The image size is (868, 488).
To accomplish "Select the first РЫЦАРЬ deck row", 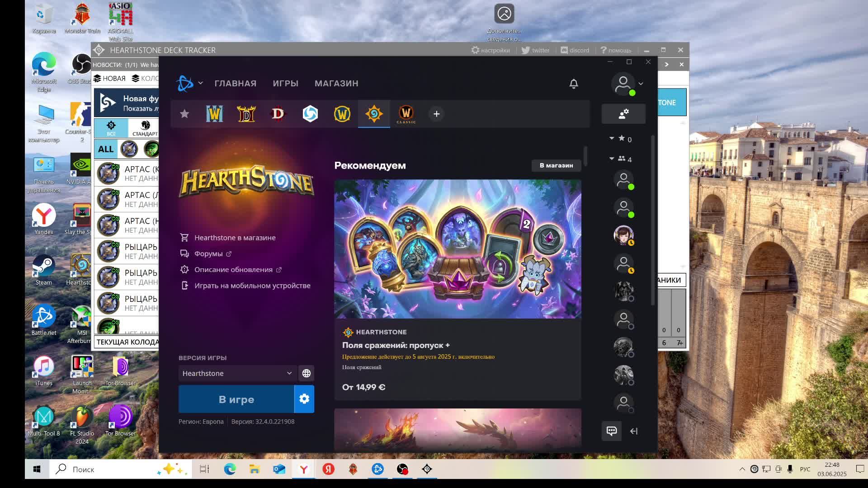I will click(127, 251).
